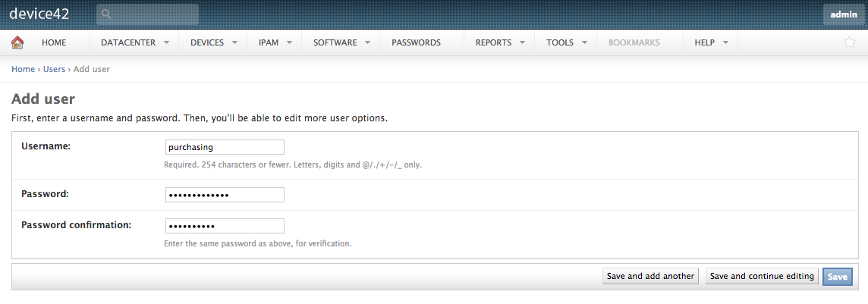The height and width of the screenshot is (304, 868).
Task: Open the Bookmarks menu
Action: click(x=634, y=42)
